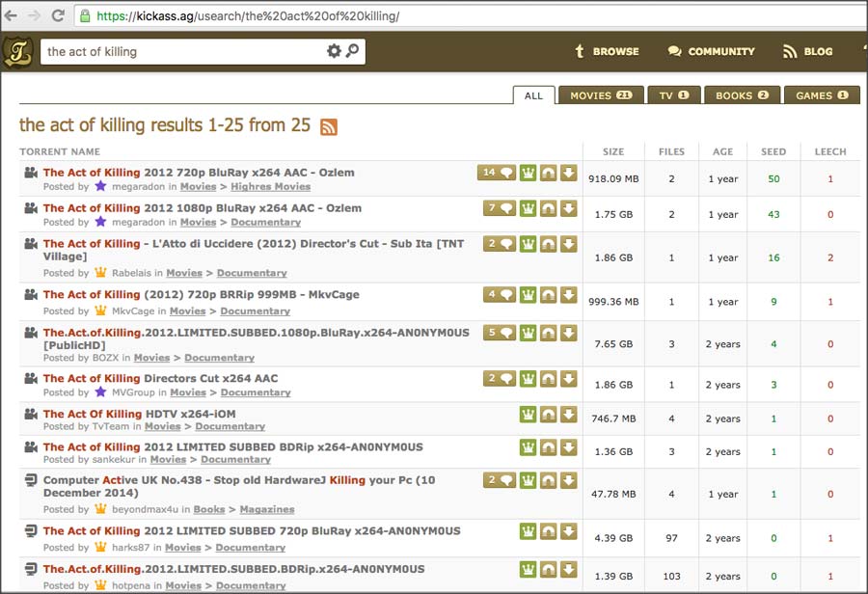Open uploader Rabelais profile

(x=132, y=273)
